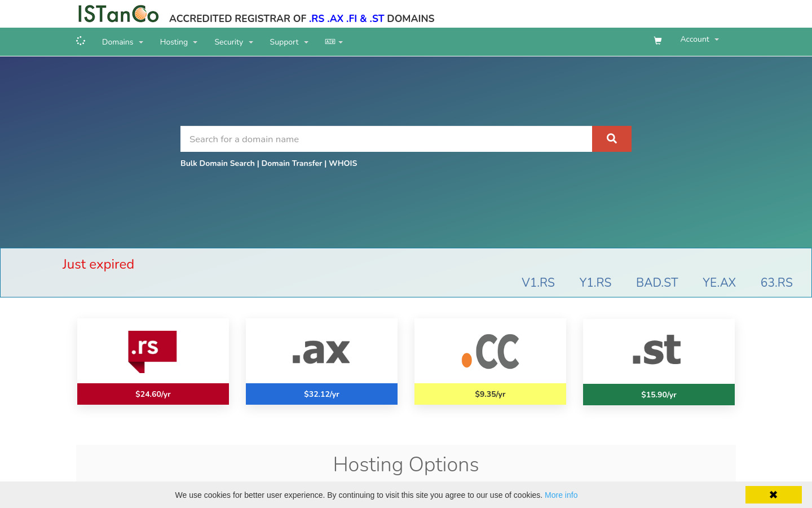Screen dimensions: 812x508
Task: Open the Account dropdown
Action: [x=700, y=39]
